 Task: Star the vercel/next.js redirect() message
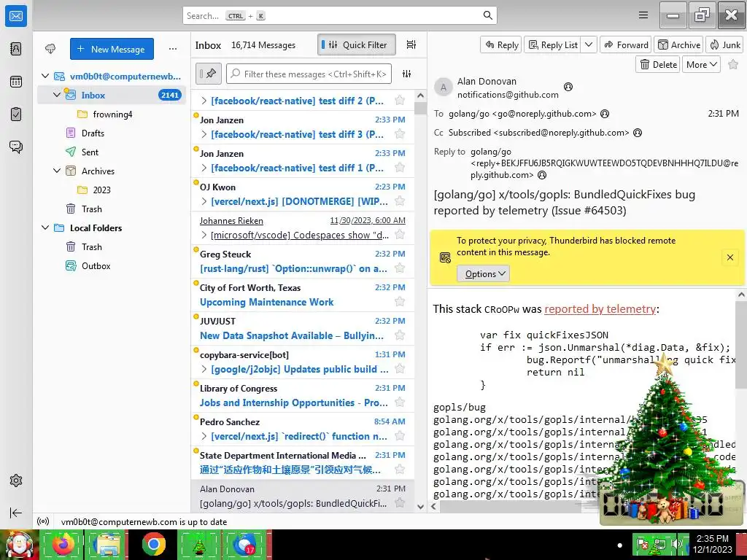coord(400,436)
